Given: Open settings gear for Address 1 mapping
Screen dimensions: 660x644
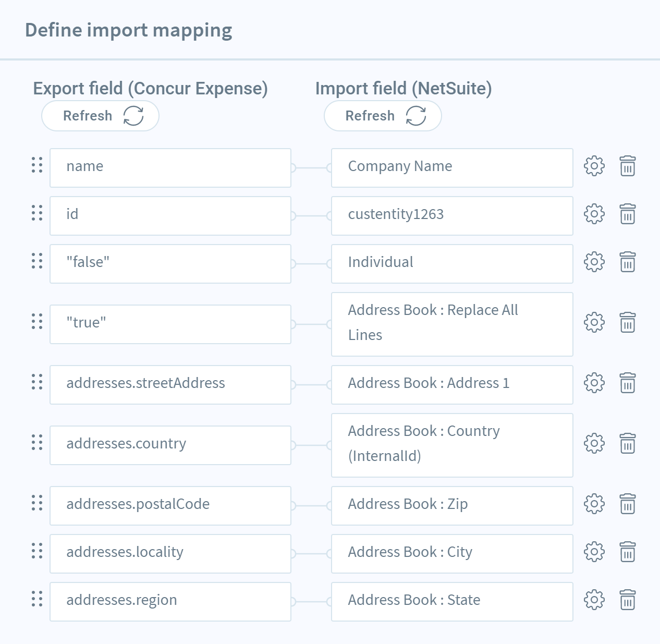Looking at the screenshot, I should 594,383.
